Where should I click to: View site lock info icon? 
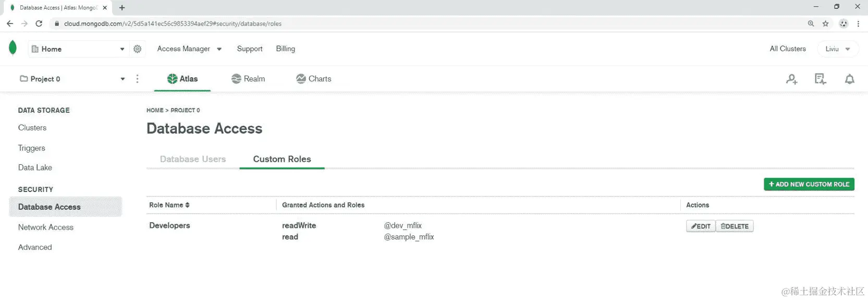57,23
